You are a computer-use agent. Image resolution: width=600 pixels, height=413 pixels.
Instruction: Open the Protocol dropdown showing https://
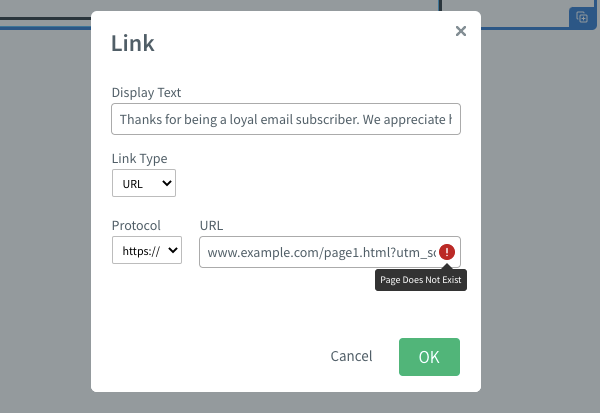point(147,251)
